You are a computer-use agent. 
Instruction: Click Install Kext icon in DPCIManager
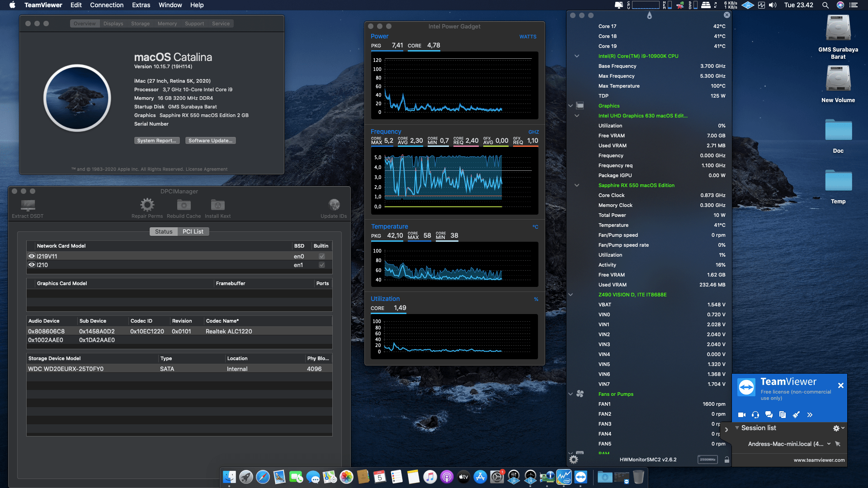coord(217,205)
